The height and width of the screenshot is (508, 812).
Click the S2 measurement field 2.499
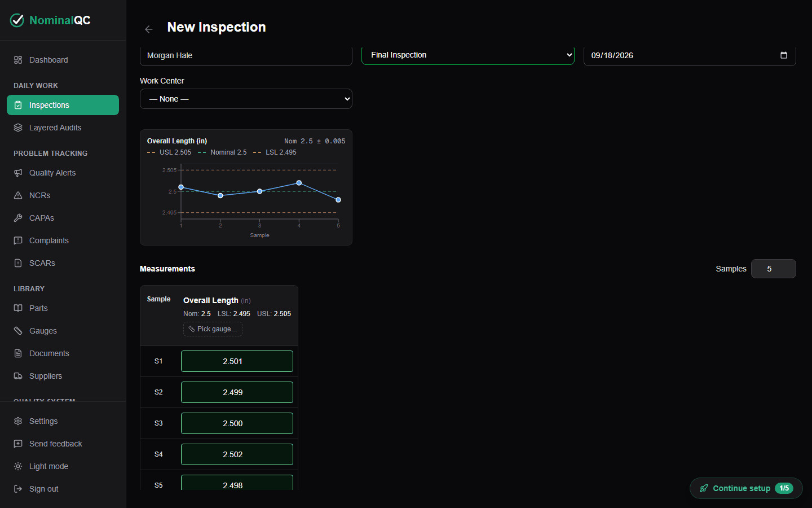point(237,392)
